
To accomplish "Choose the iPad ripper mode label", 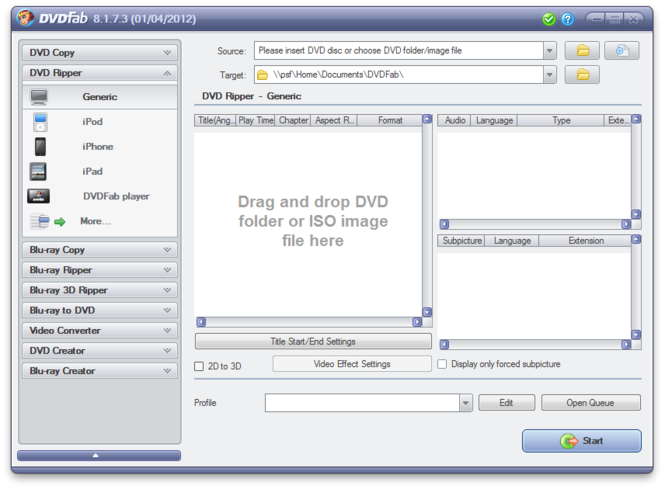I will coord(92,171).
